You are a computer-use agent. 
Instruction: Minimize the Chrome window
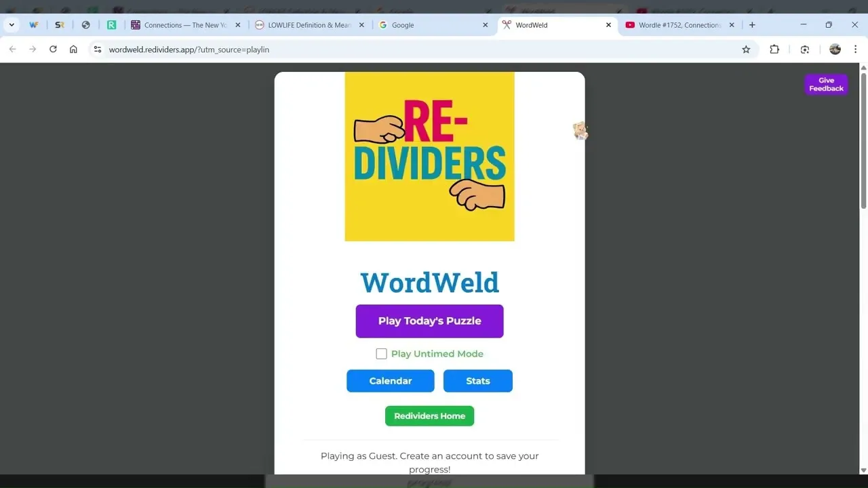(804, 25)
